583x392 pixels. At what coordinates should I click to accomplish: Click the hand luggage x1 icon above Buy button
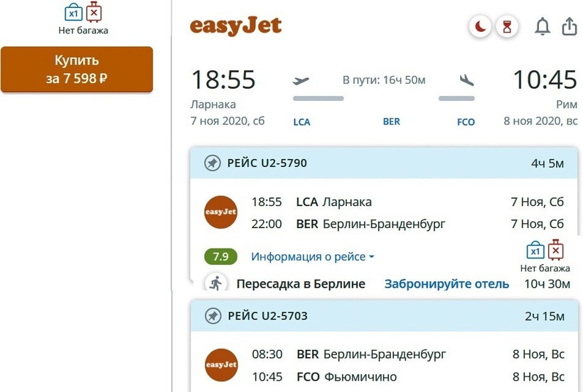click(73, 13)
